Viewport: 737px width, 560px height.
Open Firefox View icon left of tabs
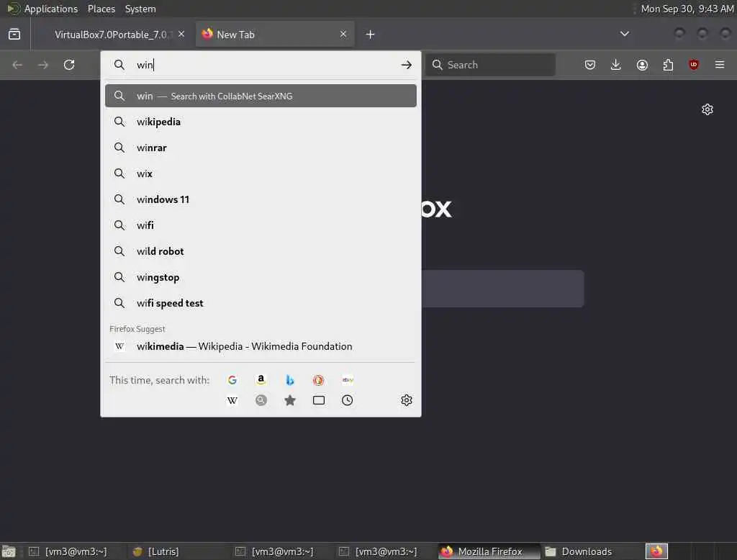pos(14,34)
